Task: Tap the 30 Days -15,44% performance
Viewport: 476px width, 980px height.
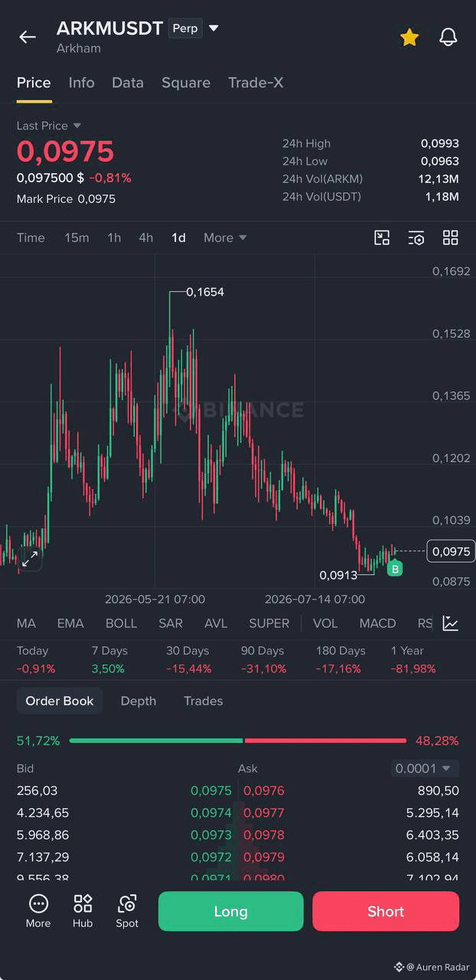Action: click(x=189, y=659)
